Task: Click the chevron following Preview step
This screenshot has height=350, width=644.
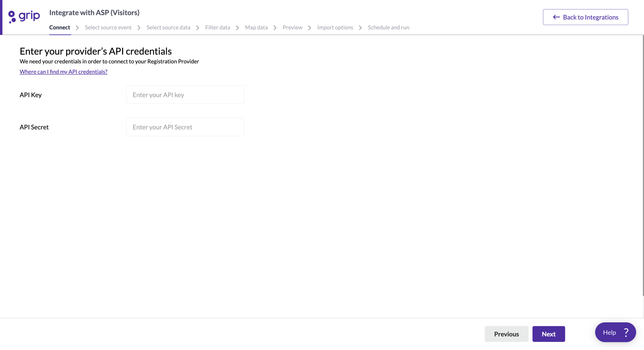Action: click(309, 28)
